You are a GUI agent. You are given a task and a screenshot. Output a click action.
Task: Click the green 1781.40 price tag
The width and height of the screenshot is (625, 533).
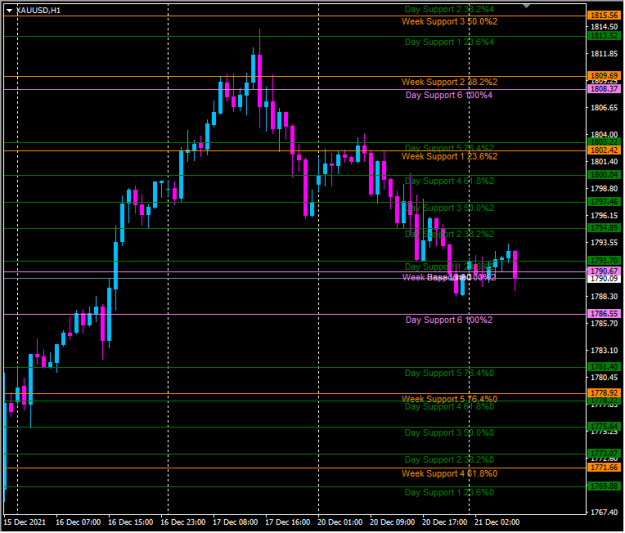pyautogui.click(x=604, y=367)
